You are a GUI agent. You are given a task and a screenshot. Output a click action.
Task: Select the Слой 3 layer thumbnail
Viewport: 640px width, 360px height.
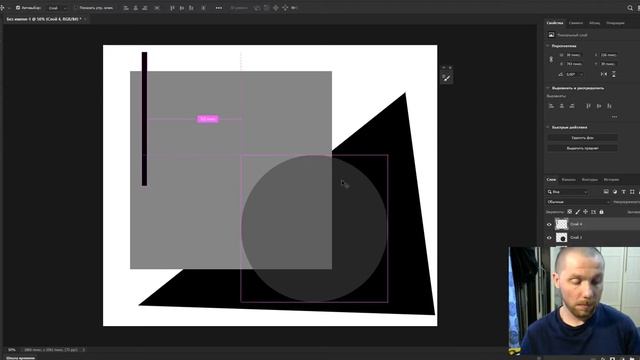[x=562, y=238]
